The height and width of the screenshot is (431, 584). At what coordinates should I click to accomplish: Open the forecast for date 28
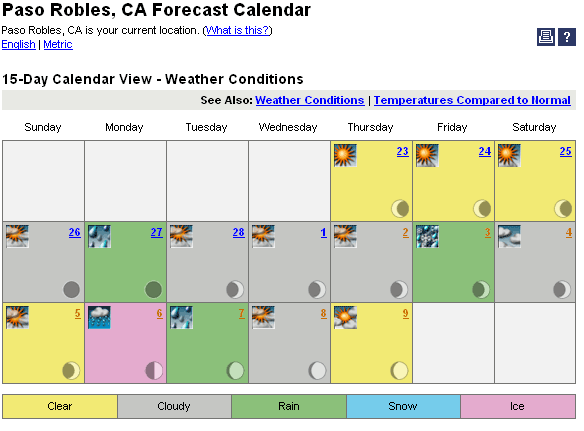pyautogui.click(x=239, y=232)
